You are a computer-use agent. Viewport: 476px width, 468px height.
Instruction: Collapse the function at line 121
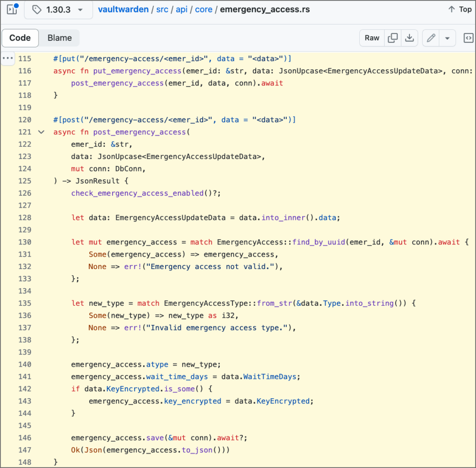coord(41,132)
